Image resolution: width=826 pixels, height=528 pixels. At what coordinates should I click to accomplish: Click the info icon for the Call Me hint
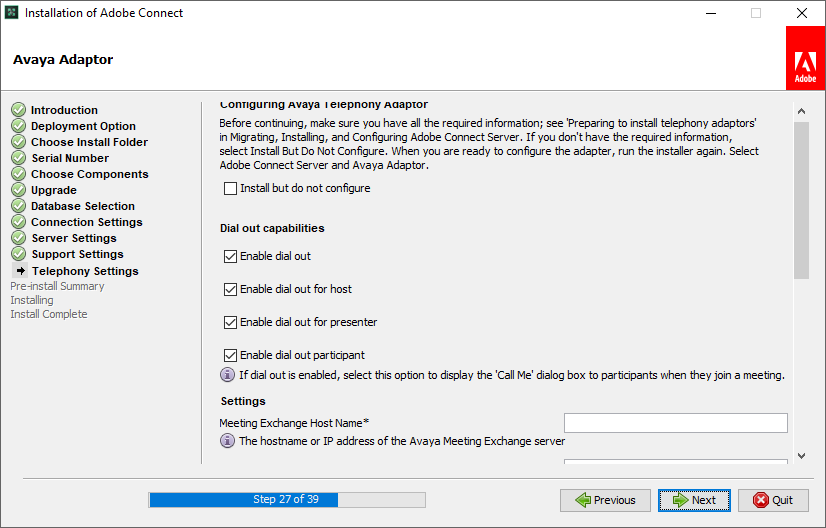[227, 375]
